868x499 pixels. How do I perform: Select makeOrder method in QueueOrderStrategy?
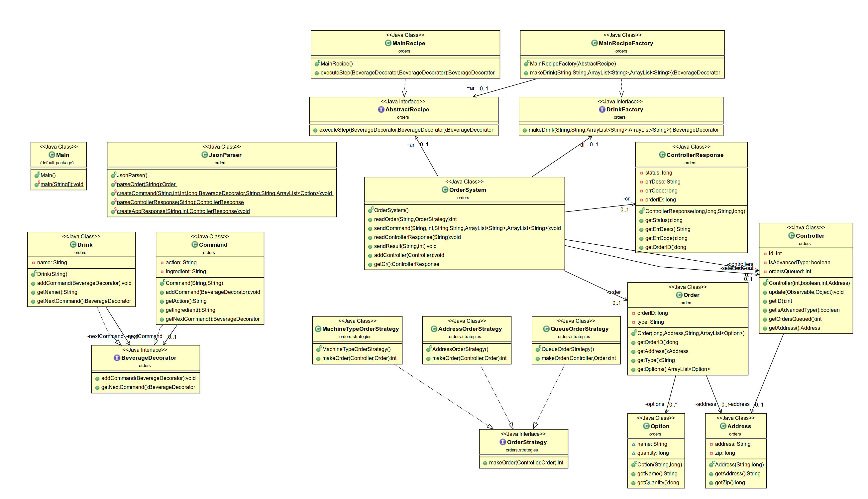579,358
